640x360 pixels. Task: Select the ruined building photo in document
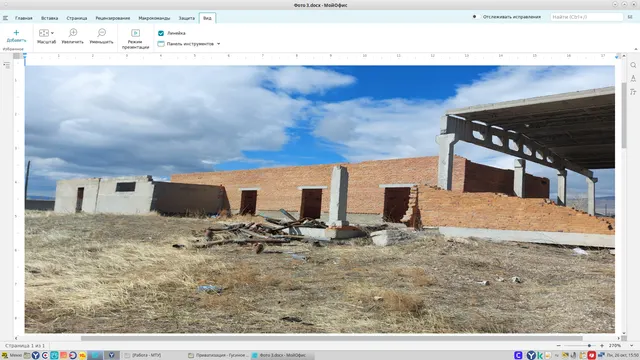(x=320, y=199)
